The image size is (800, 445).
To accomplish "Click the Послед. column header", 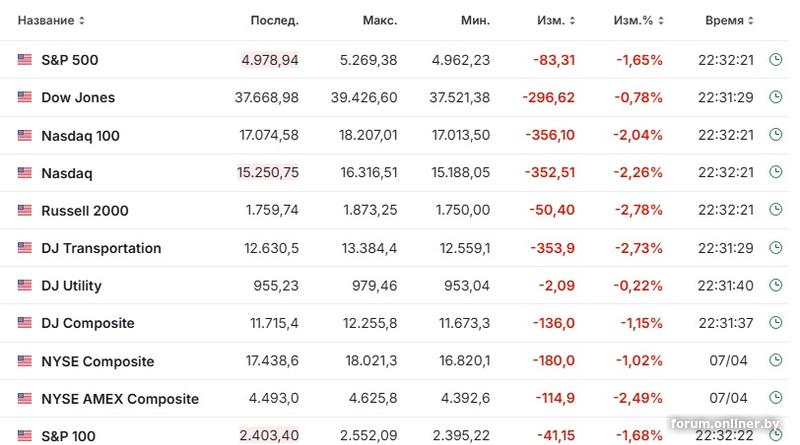I will (x=274, y=20).
